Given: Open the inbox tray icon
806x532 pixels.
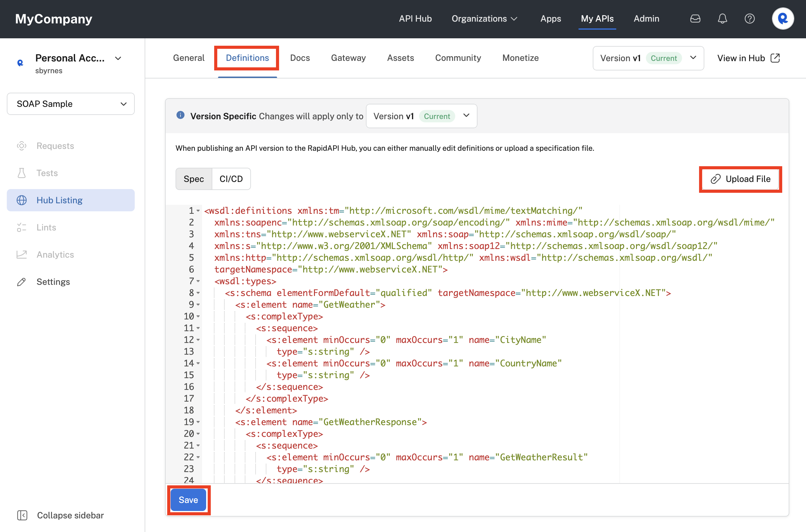Looking at the screenshot, I should tap(695, 19).
